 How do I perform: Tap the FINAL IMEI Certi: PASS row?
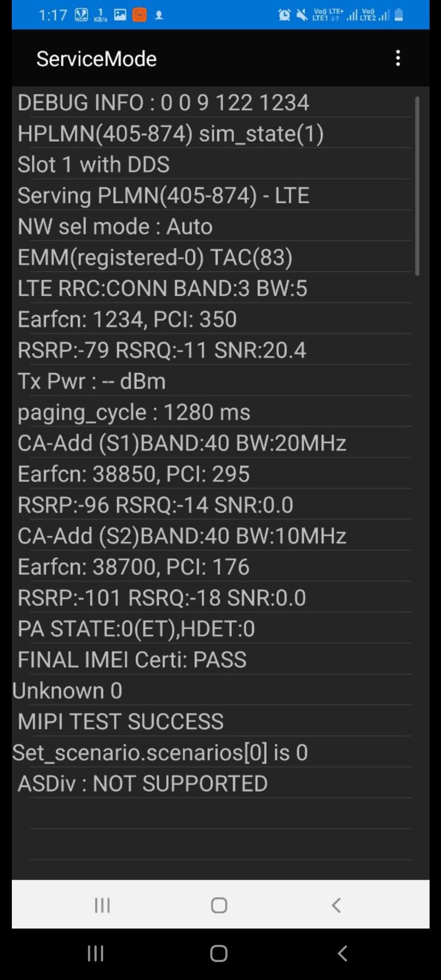point(132,660)
